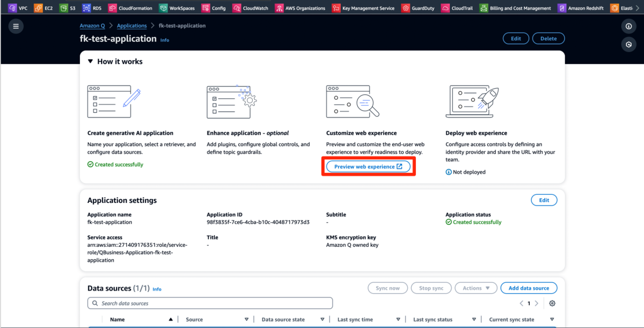Viewport: 644px width, 328px height.
Task: Open the VPC service shortcut
Action: click(x=18, y=8)
